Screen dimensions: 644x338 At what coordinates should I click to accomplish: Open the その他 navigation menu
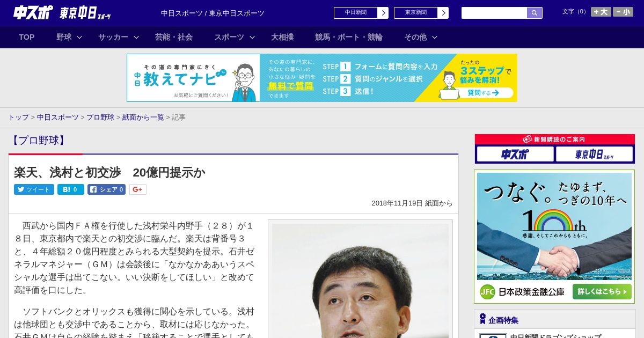click(415, 37)
